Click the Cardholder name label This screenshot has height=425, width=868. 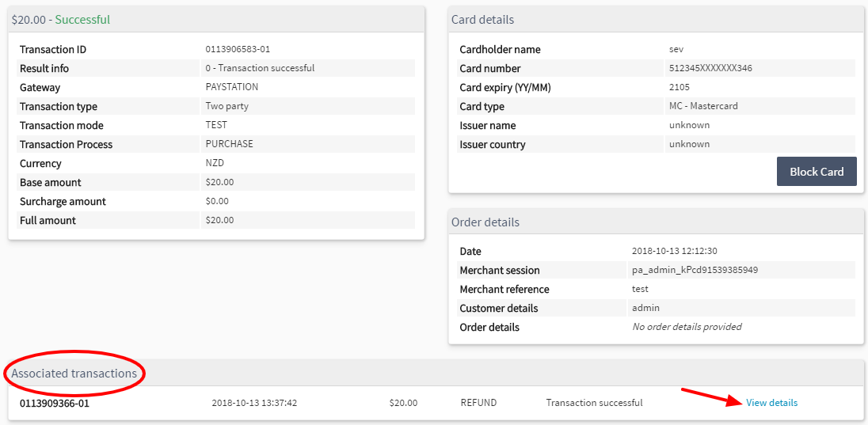(500, 49)
